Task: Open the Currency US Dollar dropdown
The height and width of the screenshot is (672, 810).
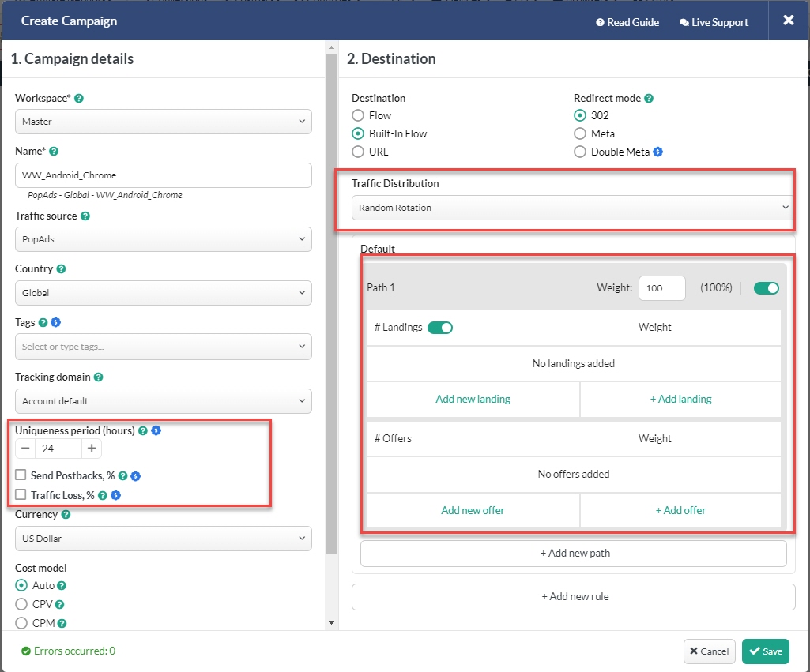Action: [164, 539]
